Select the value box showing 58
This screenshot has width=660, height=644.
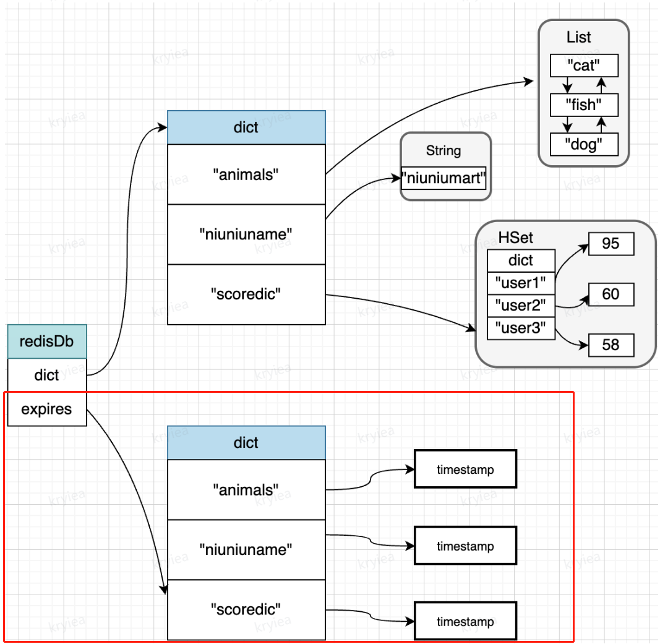pos(611,345)
